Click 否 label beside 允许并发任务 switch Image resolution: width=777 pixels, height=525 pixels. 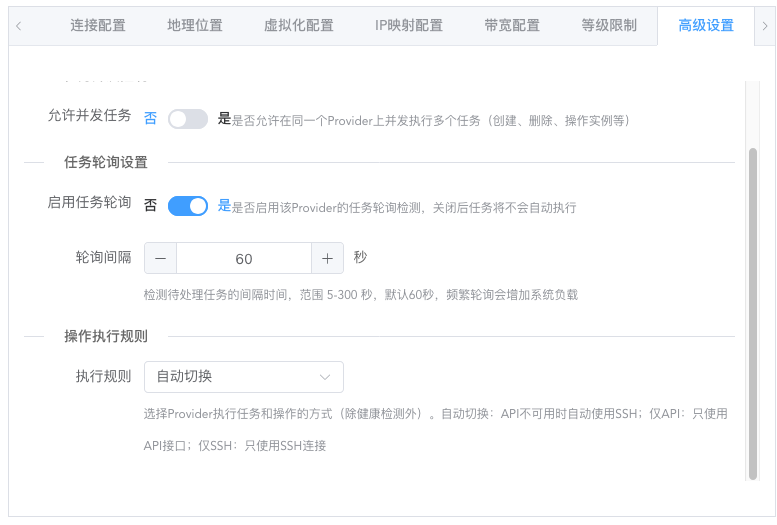coord(150,118)
